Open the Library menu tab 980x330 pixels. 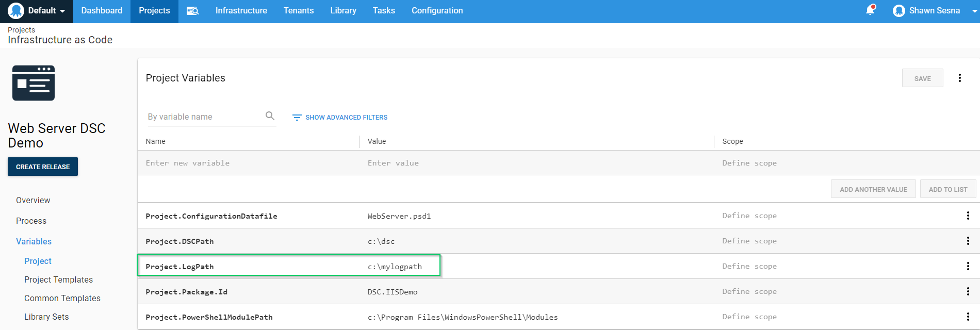click(343, 11)
